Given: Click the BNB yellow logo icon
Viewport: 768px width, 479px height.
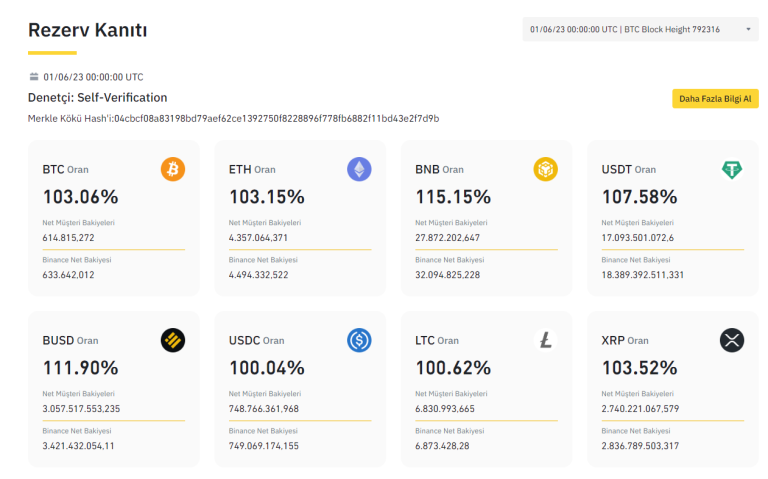Looking at the screenshot, I should (x=545, y=169).
